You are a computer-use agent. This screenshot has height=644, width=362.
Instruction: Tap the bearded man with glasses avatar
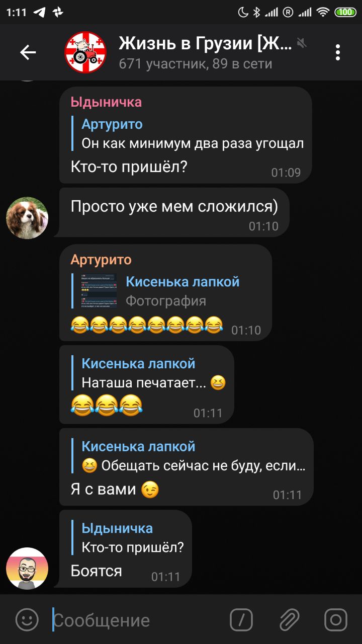tap(27, 569)
